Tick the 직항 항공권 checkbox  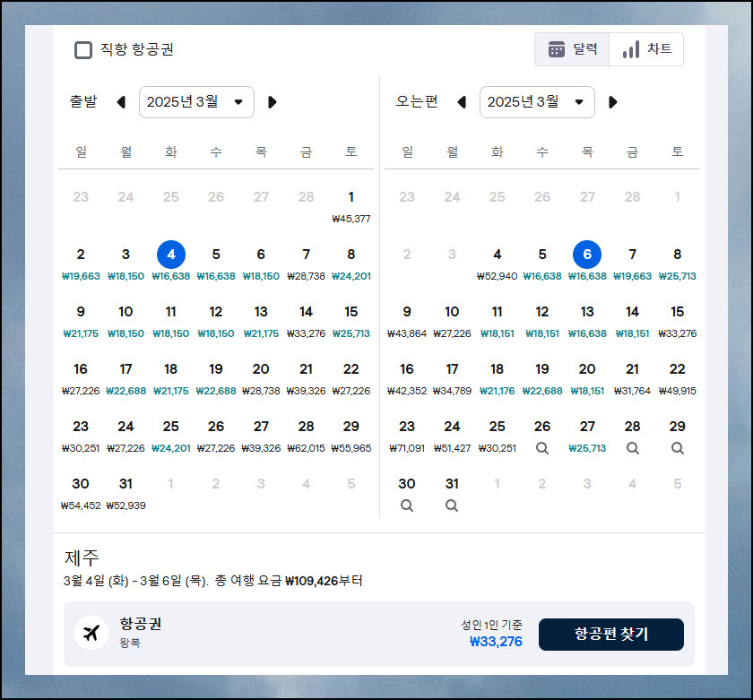[x=83, y=50]
